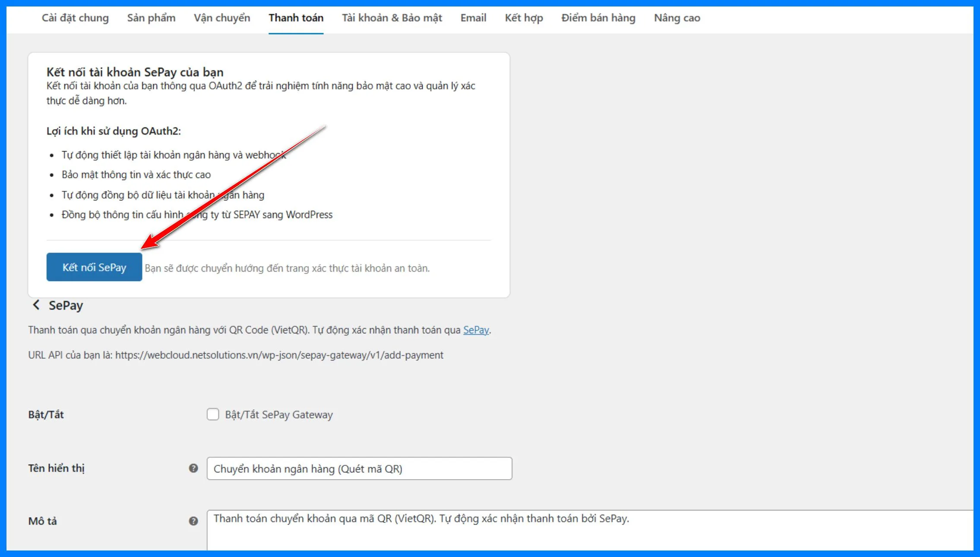Go back using the SePay chevron arrow
This screenshot has height=557, width=980.
tap(36, 305)
